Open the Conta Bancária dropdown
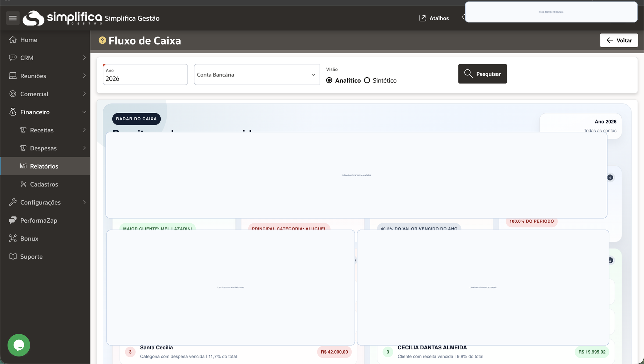The image size is (644, 364). [x=257, y=74]
